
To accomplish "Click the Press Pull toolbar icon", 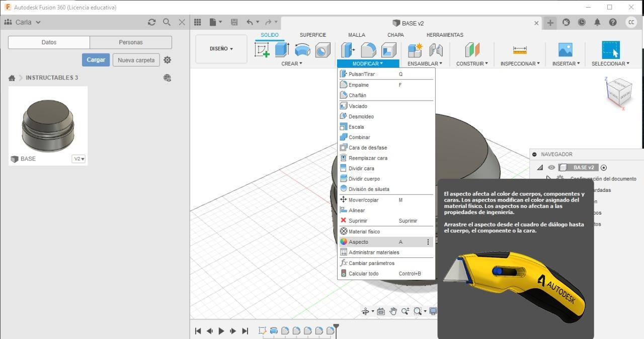I will coord(348,50).
